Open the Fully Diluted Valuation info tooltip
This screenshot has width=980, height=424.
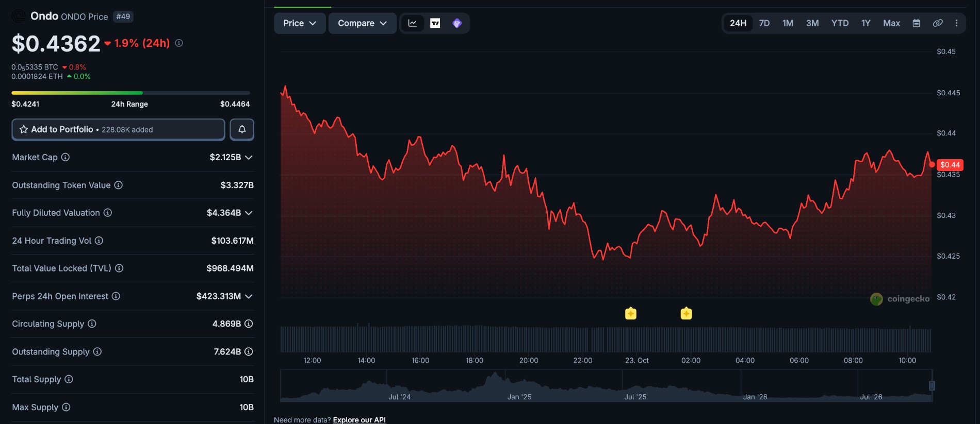coord(108,213)
